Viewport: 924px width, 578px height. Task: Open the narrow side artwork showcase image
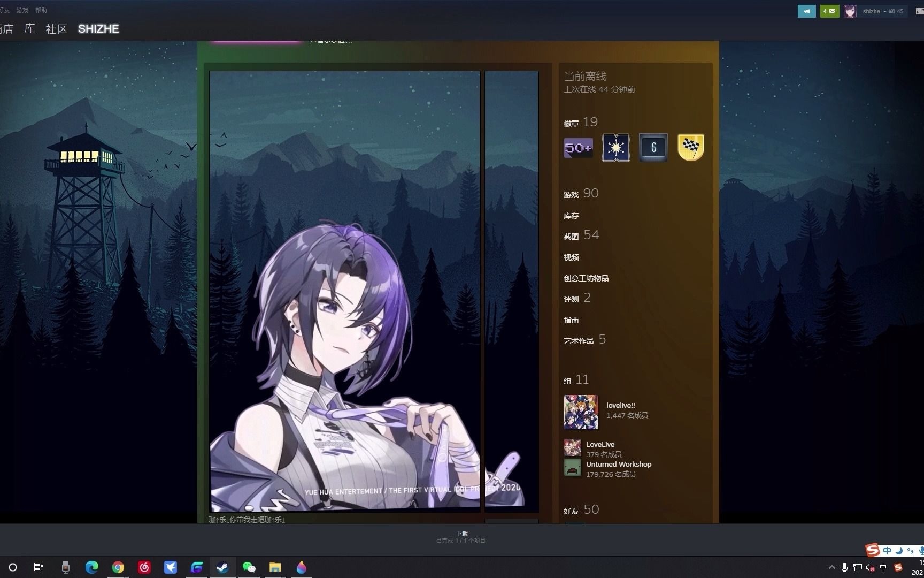pyautogui.click(x=512, y=292)
